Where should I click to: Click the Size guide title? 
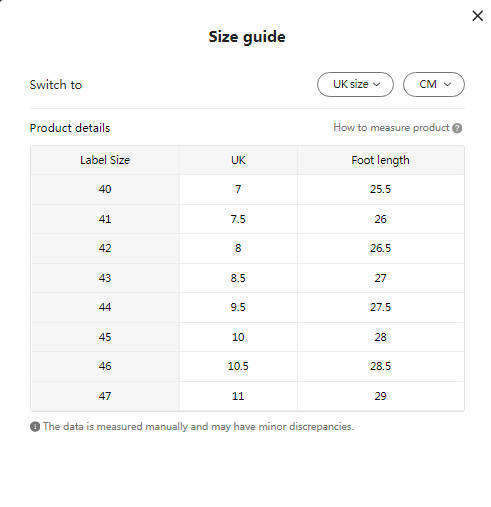[x=247, y=37]
